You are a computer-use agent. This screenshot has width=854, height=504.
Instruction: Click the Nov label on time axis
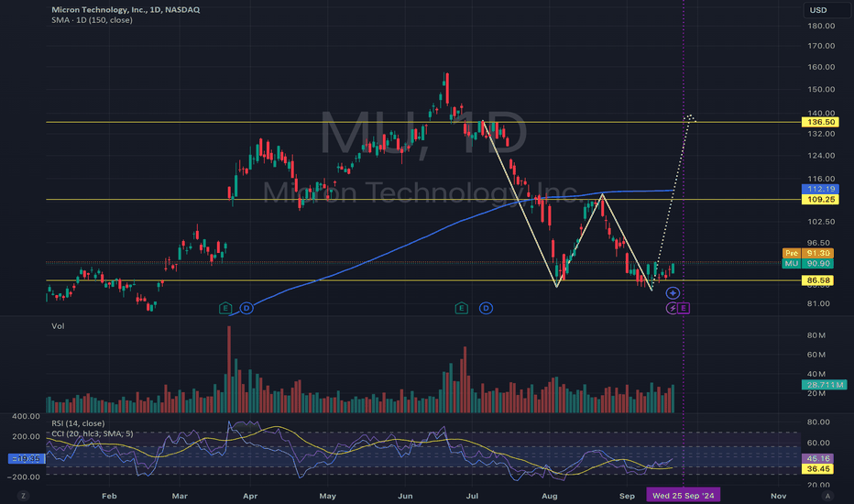click(x=778, y=496)
